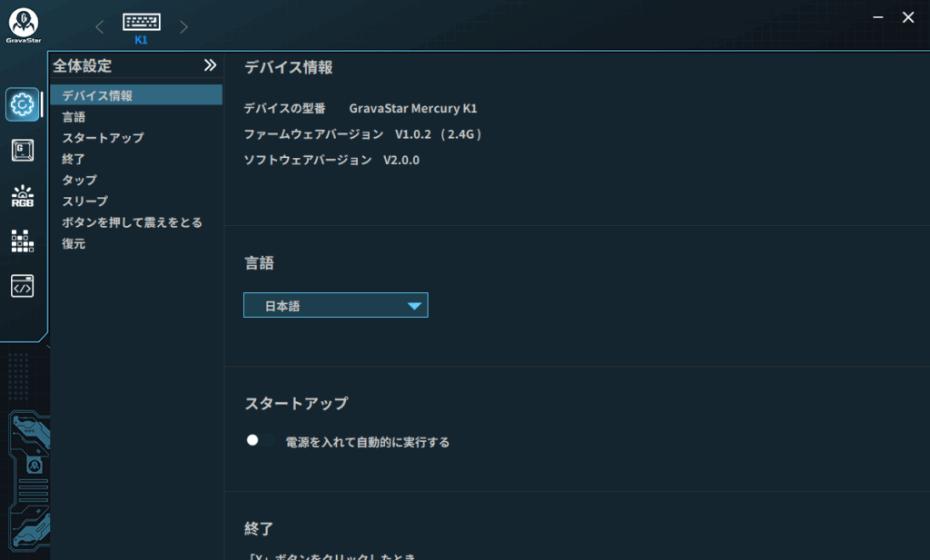Select デバイス情報 in the settings list
This screenshot has width=930, height=560.
pyautogui.click(x=97, y=95)
